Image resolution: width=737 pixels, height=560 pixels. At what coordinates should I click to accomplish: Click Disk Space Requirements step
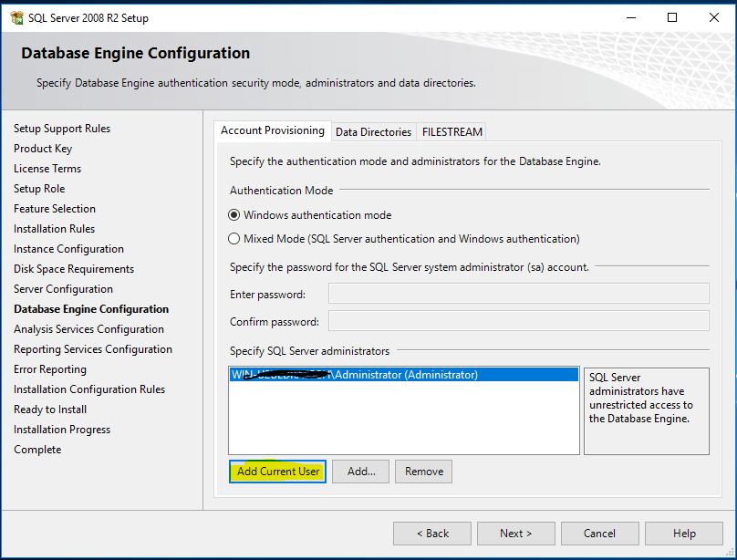[74, 269]
